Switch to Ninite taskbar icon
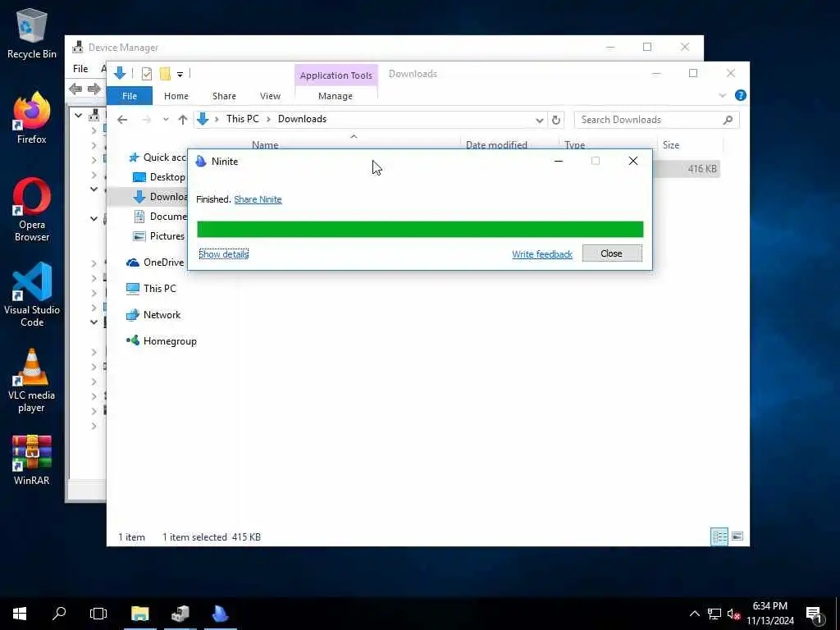 point(220,614)
